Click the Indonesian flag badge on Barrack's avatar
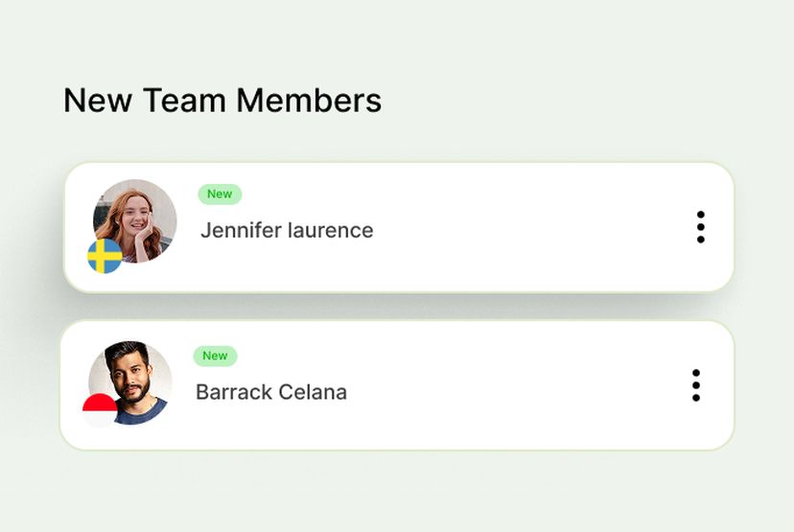 click(100, 410)
